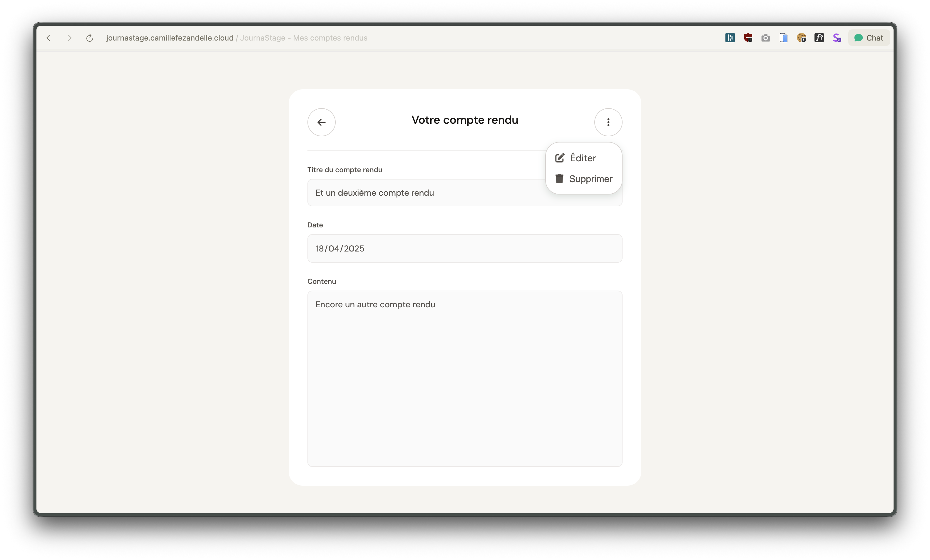930x560 pixels.
Task: Reload the page
Action: [89, 38]
